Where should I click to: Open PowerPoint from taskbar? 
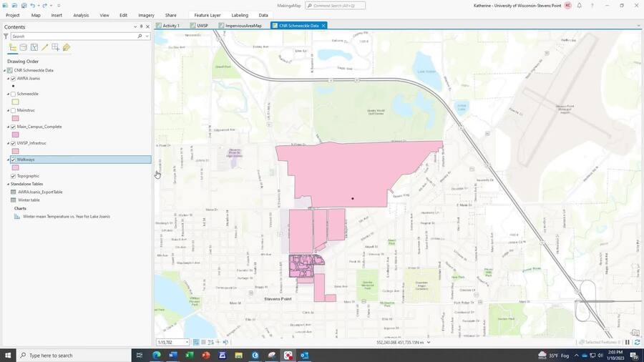click(x=206, y=355)
